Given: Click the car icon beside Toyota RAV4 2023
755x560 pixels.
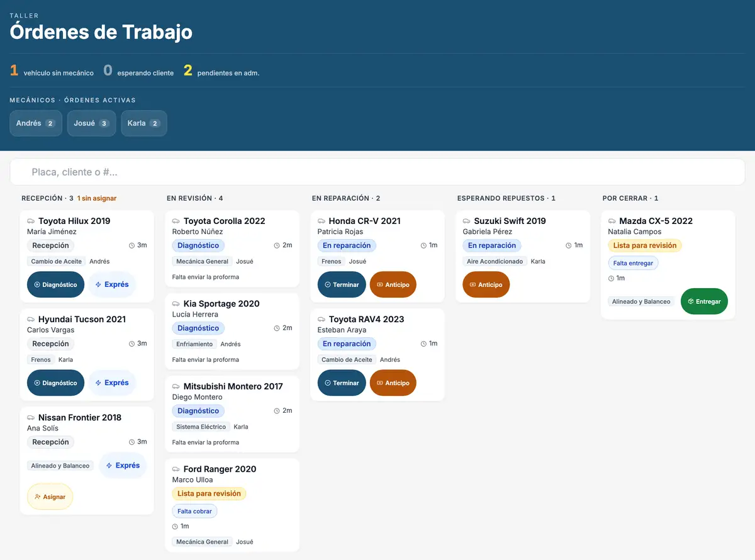Looking at the screenshot, I should pyautogui.click(x=322, y=319).
